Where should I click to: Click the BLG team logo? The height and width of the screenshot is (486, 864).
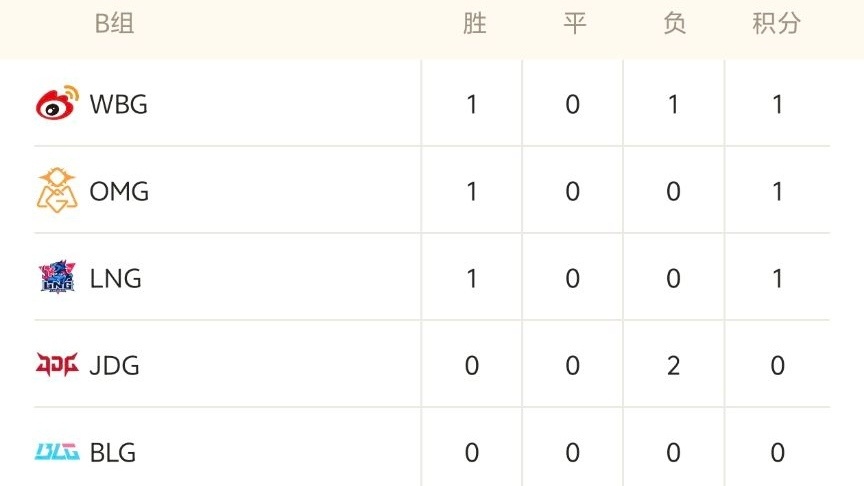pos(57,452)
